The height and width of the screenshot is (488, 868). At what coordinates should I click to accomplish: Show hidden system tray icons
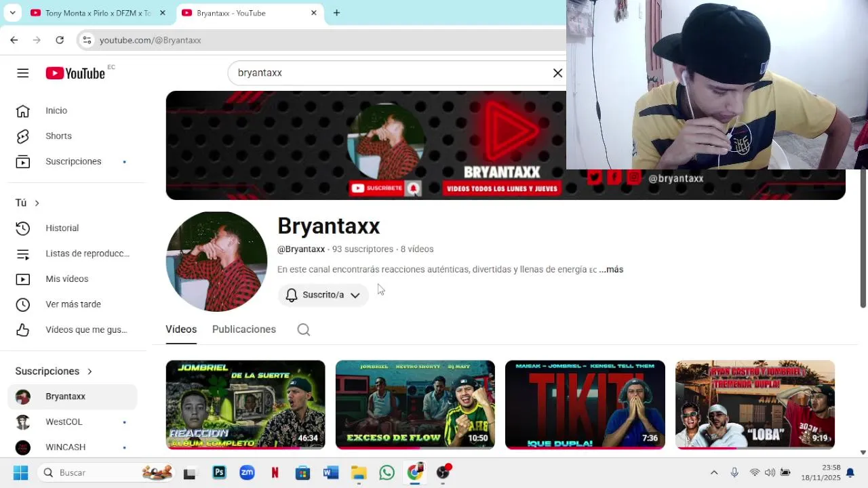coord(714,472)
